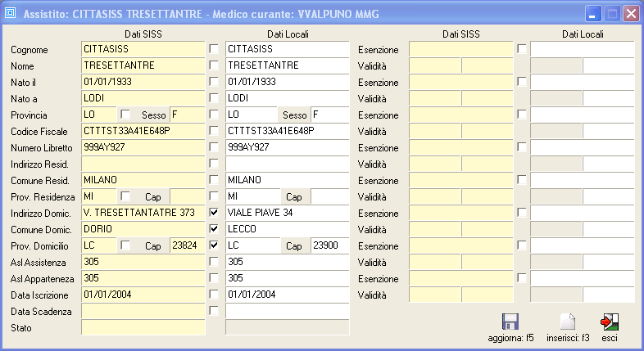
Task: Click the aggiorna floppy disk icon
Action: tap(510, 322)
